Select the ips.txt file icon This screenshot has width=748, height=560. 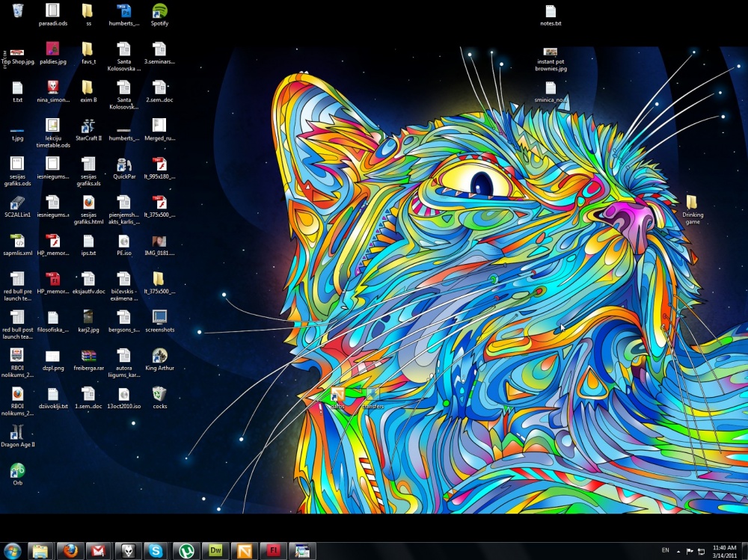[x=88, y=241]
